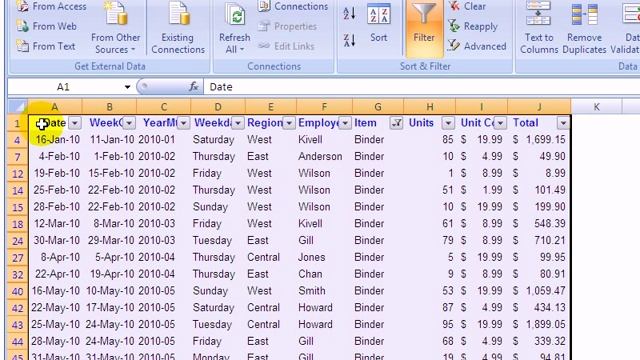Import data From Access
The image size is (640, 360).
click(x=51, y=7)
